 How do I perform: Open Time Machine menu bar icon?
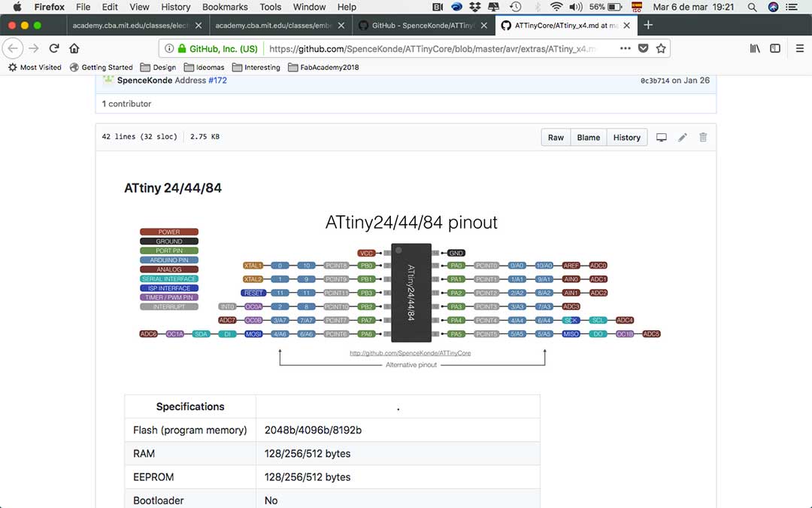515,7
